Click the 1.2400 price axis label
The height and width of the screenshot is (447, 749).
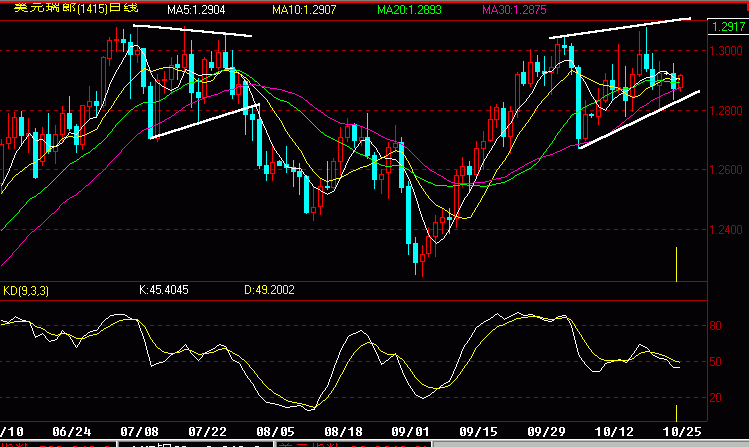click(x=726, y=230)
